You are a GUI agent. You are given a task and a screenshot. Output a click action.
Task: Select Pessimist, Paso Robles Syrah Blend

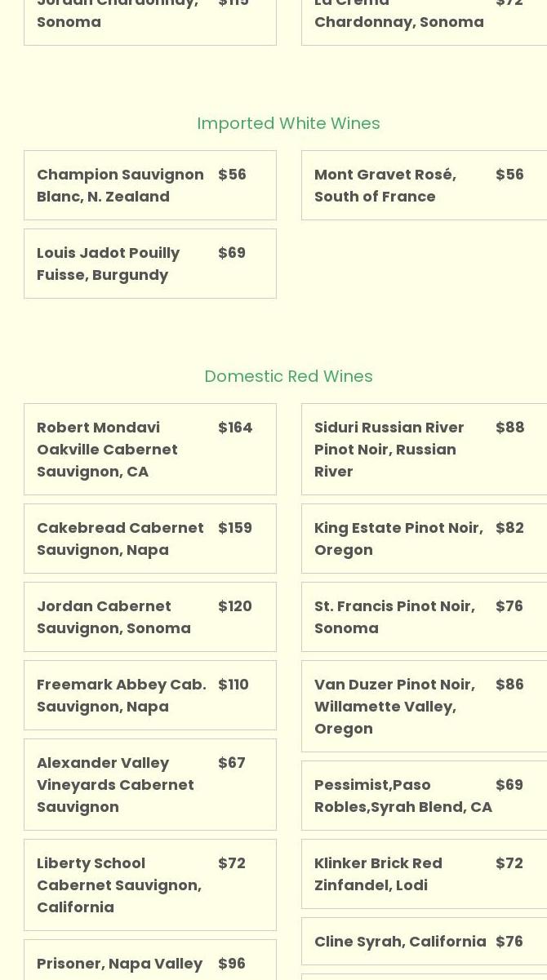(x=425, y=796)
